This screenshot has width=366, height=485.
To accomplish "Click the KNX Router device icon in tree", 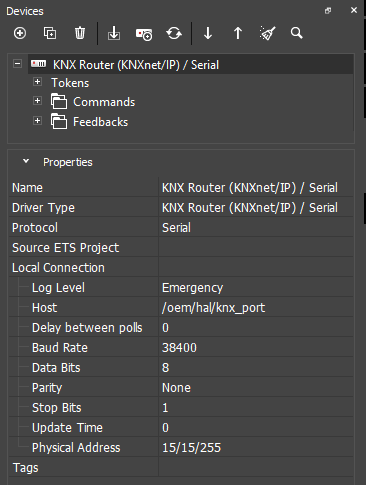I will (x=39, y=63).
